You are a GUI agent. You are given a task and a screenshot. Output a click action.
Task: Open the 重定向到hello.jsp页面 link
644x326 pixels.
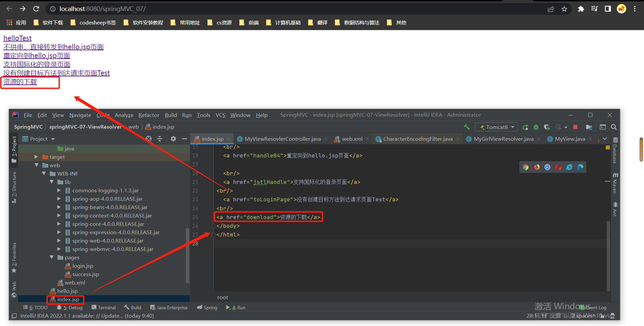tap(37, 56)
